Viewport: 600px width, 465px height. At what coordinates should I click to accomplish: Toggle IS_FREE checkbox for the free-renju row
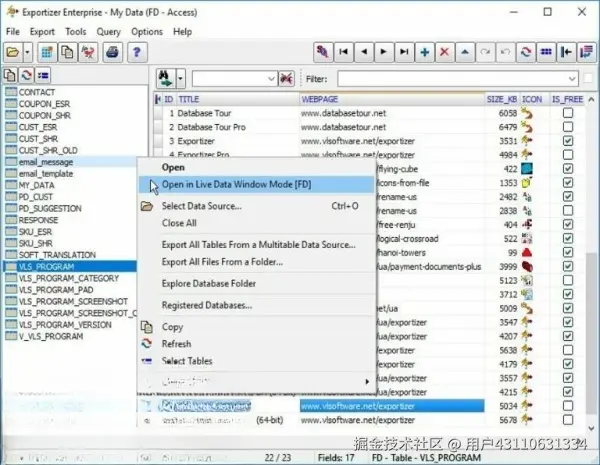click(x=568, y=225)
